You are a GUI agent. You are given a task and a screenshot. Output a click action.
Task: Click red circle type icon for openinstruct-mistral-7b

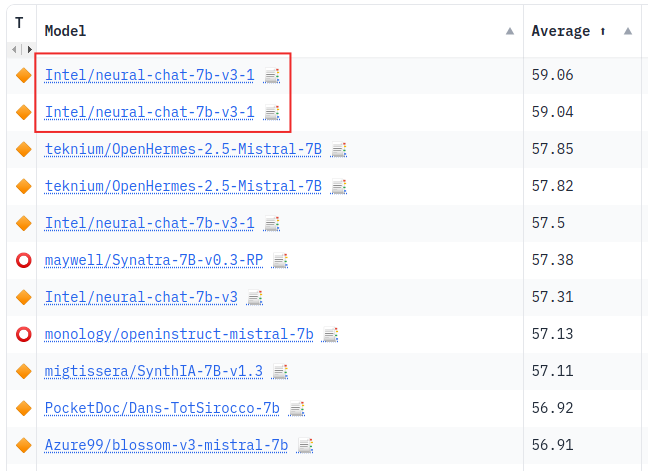[x=24, y=334]
